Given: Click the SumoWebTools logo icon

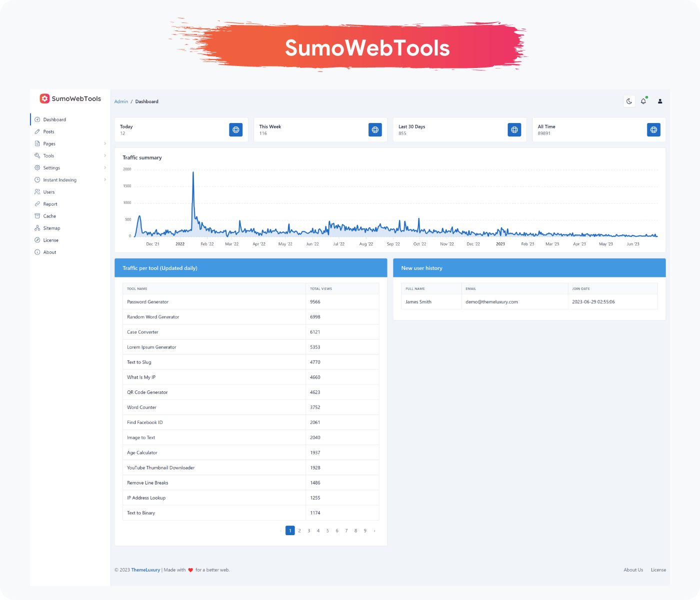Looking at the screenshot, I should (44, 98).
